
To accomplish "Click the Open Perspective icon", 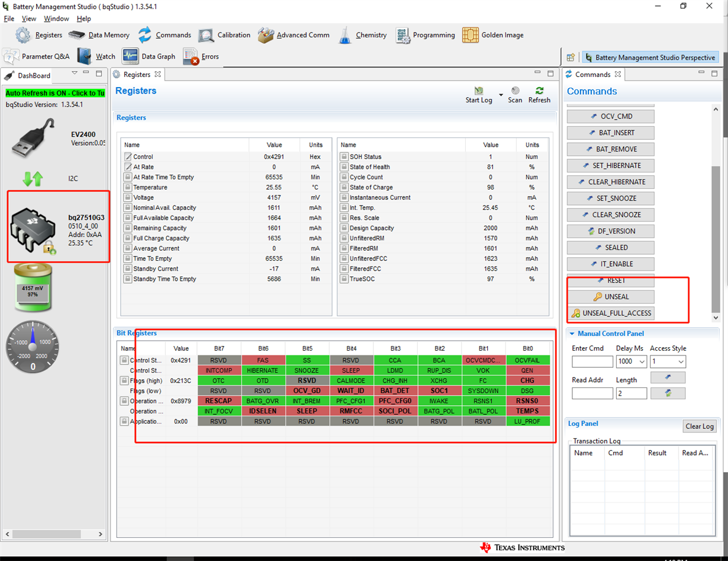I will click(571, 57).
